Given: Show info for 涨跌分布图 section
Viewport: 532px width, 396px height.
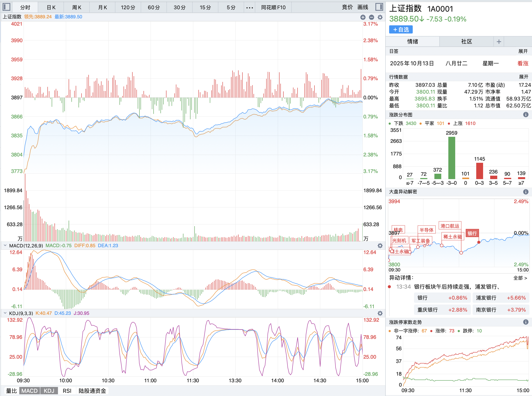Looking at the screenshot, I should click(x=526, y=115).
